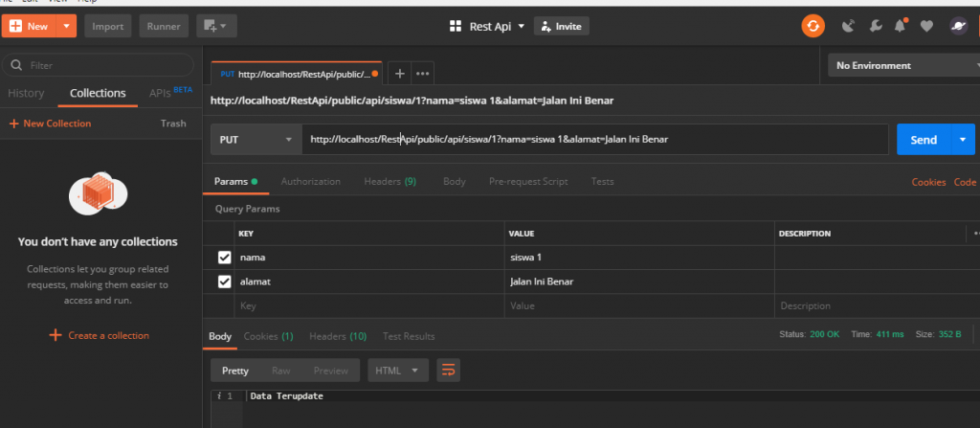Click the heart icon in header
980x428 pixels.
pyautogui.click(x=926, y=27)
